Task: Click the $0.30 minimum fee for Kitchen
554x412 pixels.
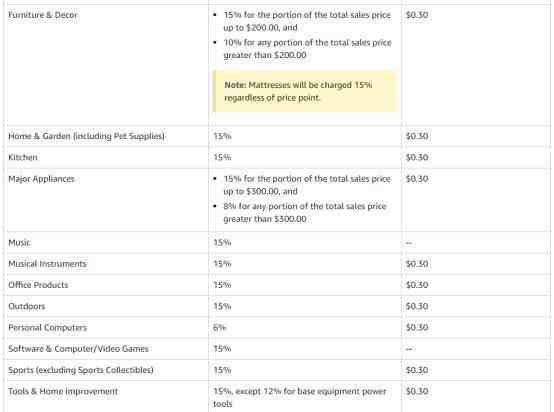Action: 417,158
